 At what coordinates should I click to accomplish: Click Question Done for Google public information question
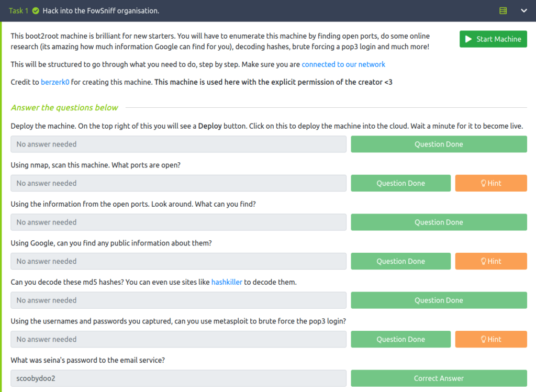(x=400, y=261)
